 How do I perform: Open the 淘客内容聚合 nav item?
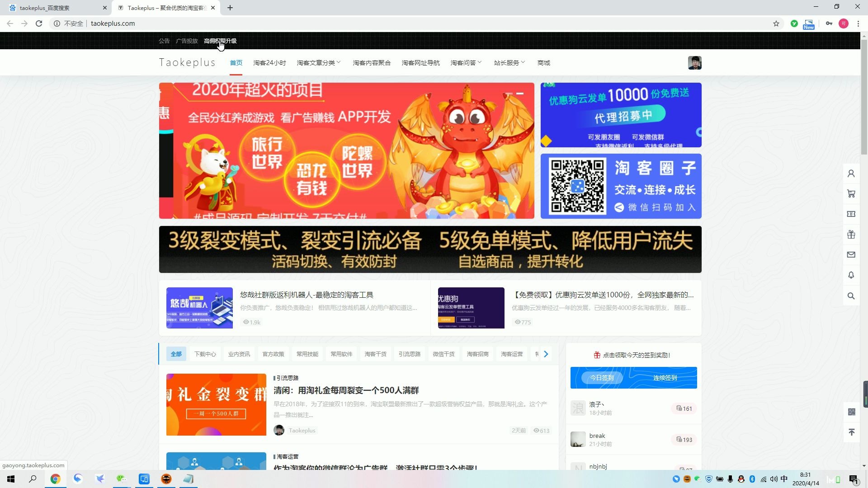tap(372, 63)
